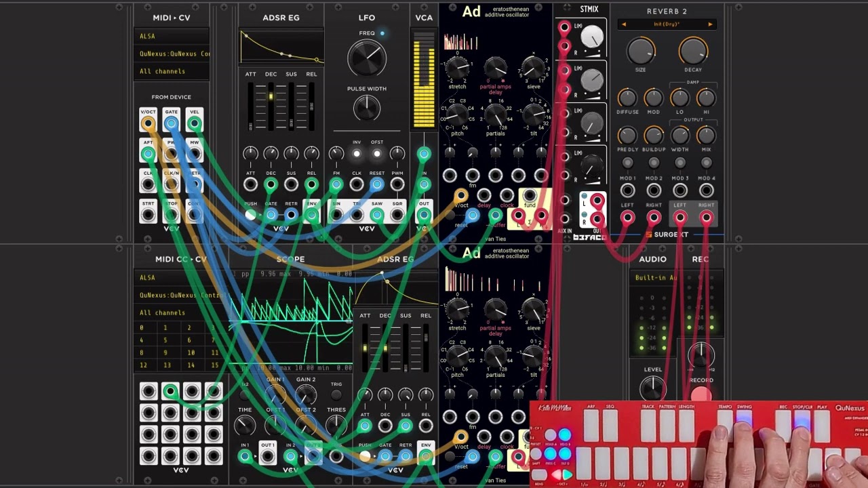Click top ADSR EG ENV output jack
Screen dimensions: 868x488
click(311, 215)
